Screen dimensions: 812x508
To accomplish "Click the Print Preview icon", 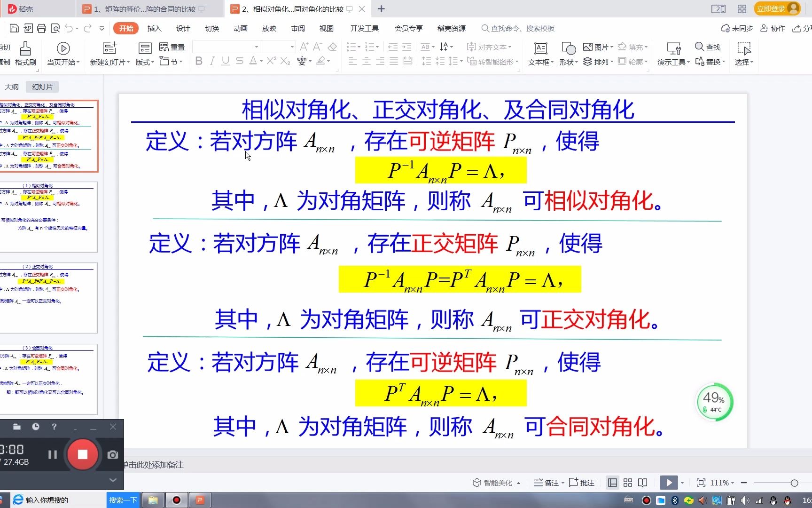I will coord(55,28).
